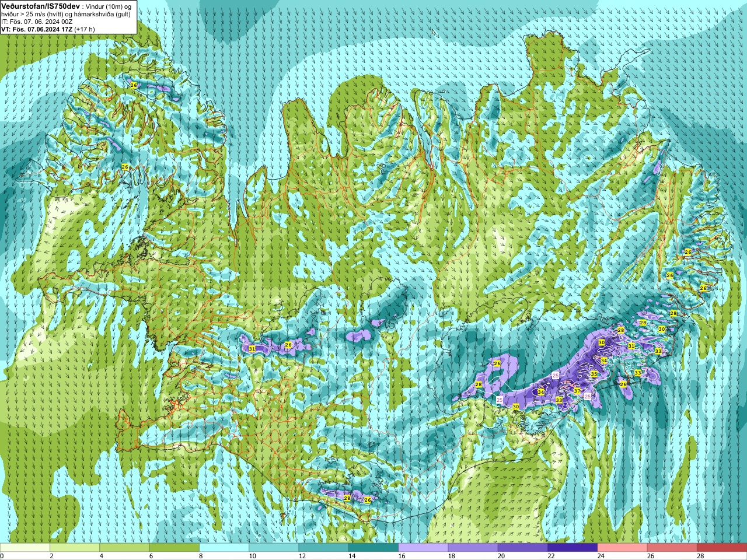
Task: Click the yellow 37 gust marker
Action: tap(577, 391)
